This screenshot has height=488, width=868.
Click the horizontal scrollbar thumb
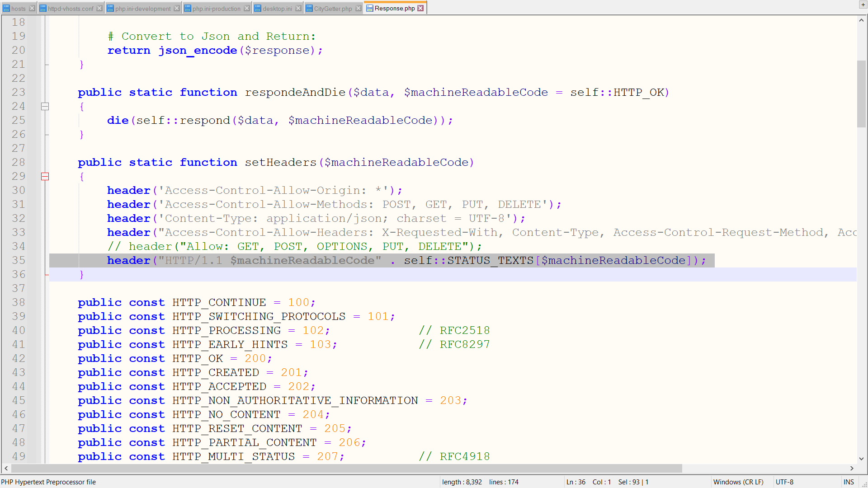click(x=346, y=469)
